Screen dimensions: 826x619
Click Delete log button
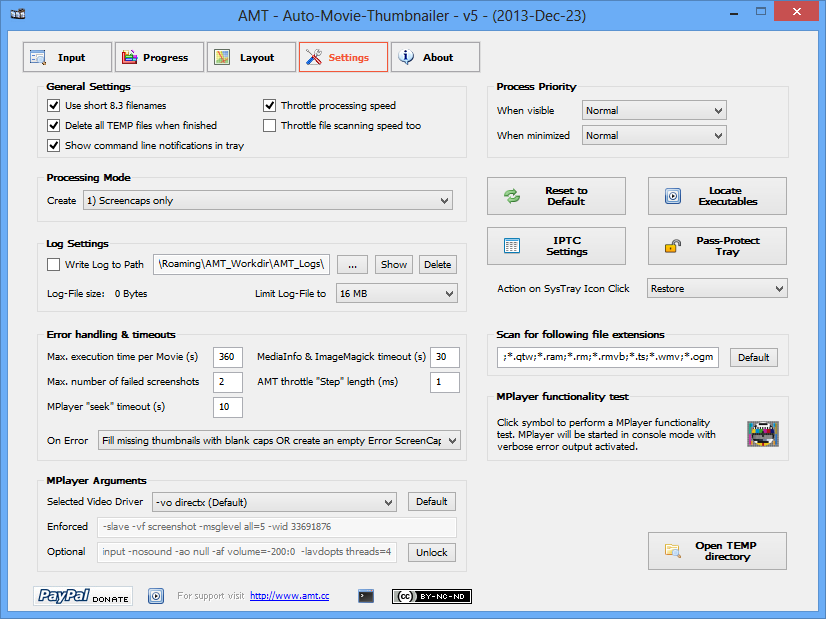438,264
